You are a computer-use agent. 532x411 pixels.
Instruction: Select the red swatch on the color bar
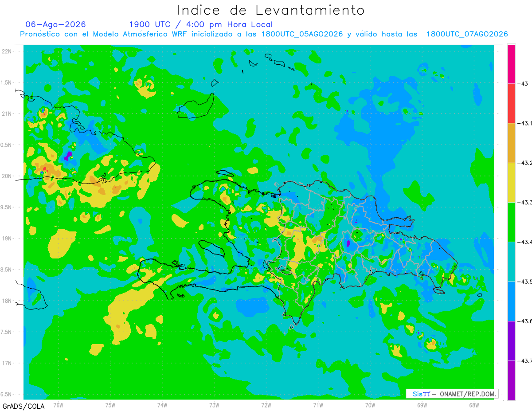point(511,103)
